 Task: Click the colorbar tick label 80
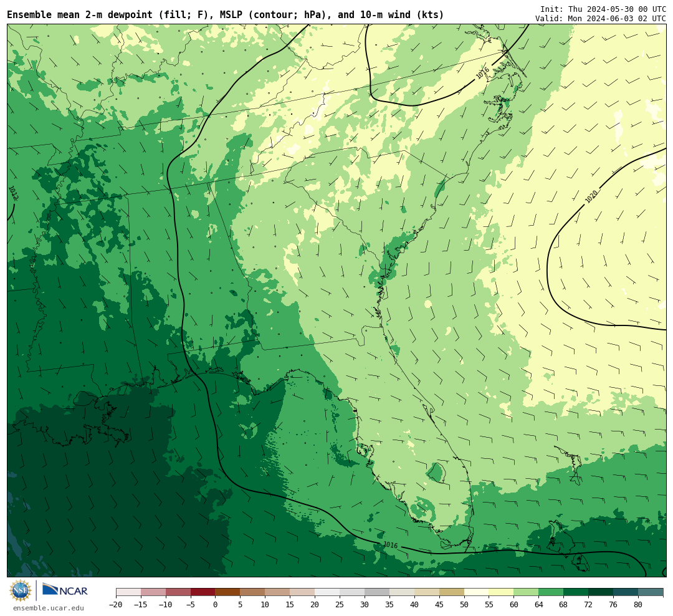tap(638, 605)
